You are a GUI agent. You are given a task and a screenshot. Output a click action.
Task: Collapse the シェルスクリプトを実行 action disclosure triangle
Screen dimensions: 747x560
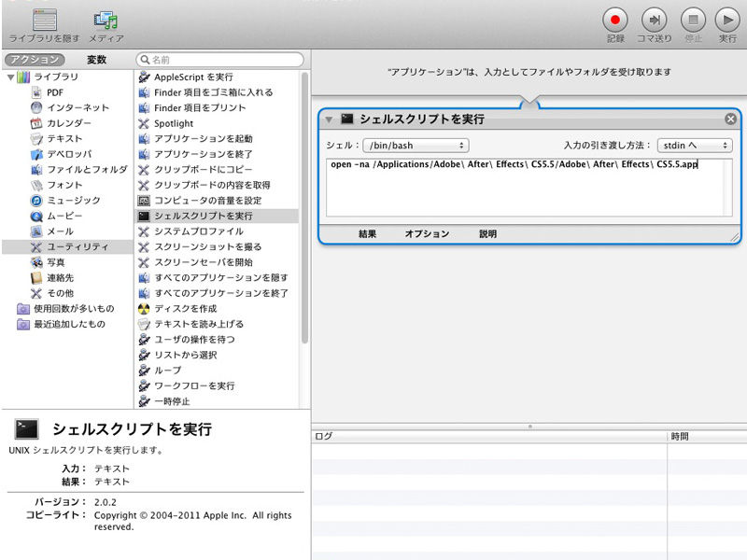coord(329,119)
